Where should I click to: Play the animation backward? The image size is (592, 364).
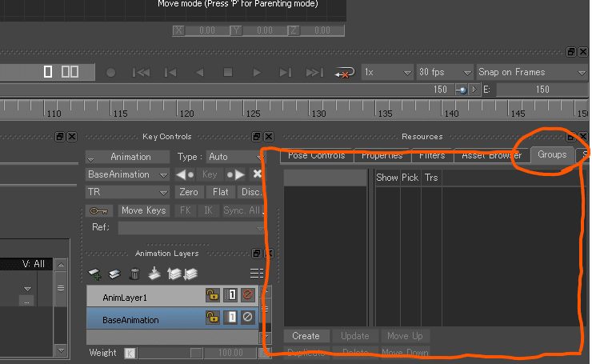click(x=200, y=72)
